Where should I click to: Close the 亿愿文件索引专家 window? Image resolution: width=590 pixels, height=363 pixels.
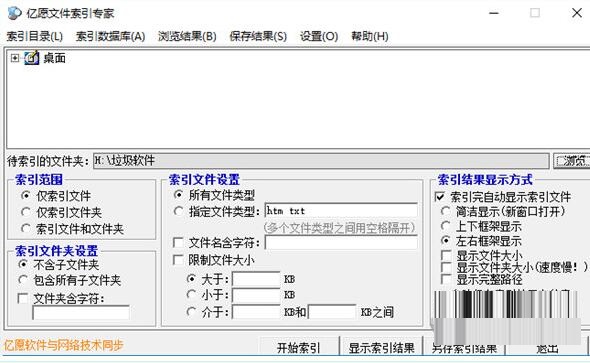[x=577, y=13]
